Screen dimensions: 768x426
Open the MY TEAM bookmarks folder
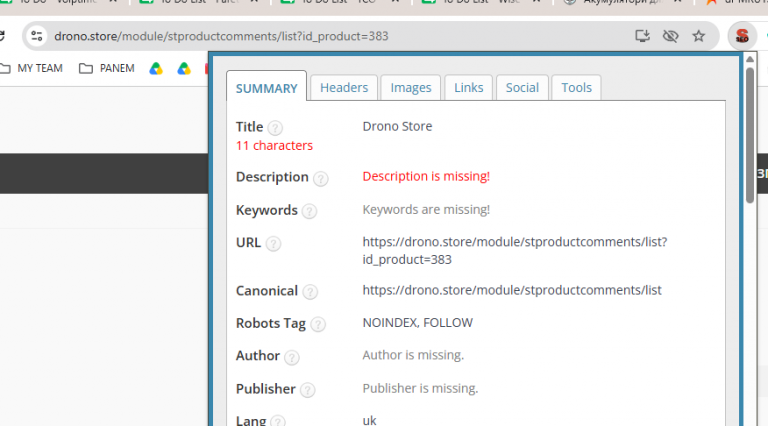point(32,69)
